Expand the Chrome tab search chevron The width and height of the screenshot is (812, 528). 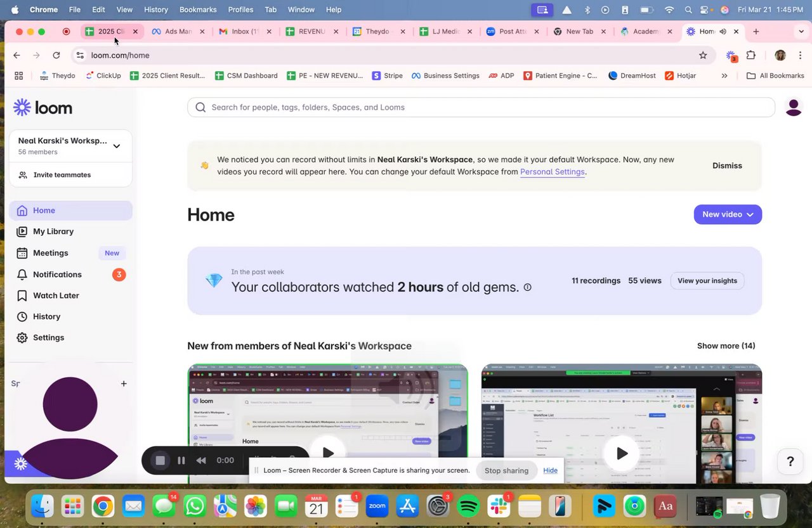(802, 32)
